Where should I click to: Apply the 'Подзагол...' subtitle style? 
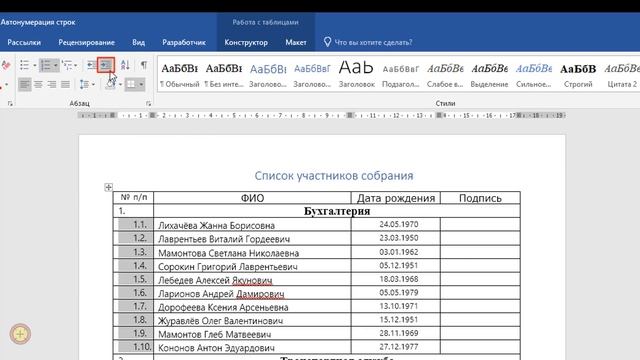point(400,74)
